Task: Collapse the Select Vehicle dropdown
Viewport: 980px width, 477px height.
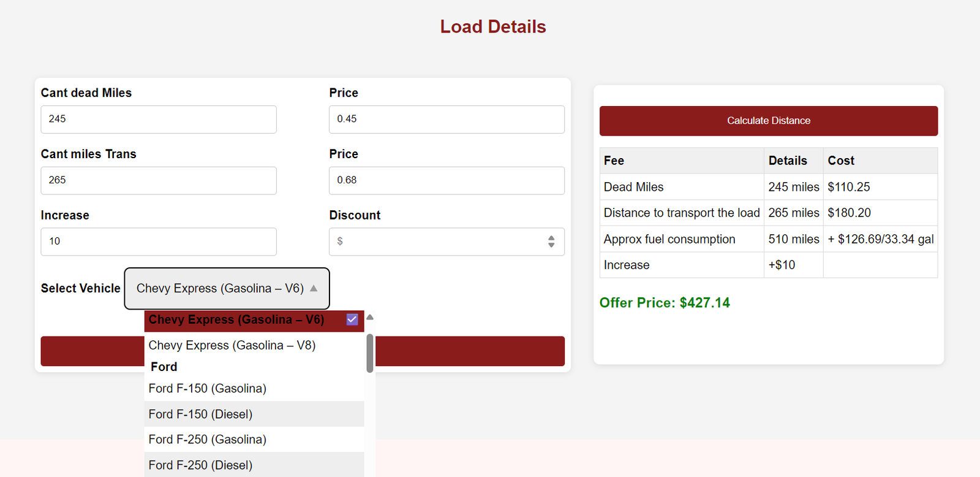Action: click(x=227, y=288)
